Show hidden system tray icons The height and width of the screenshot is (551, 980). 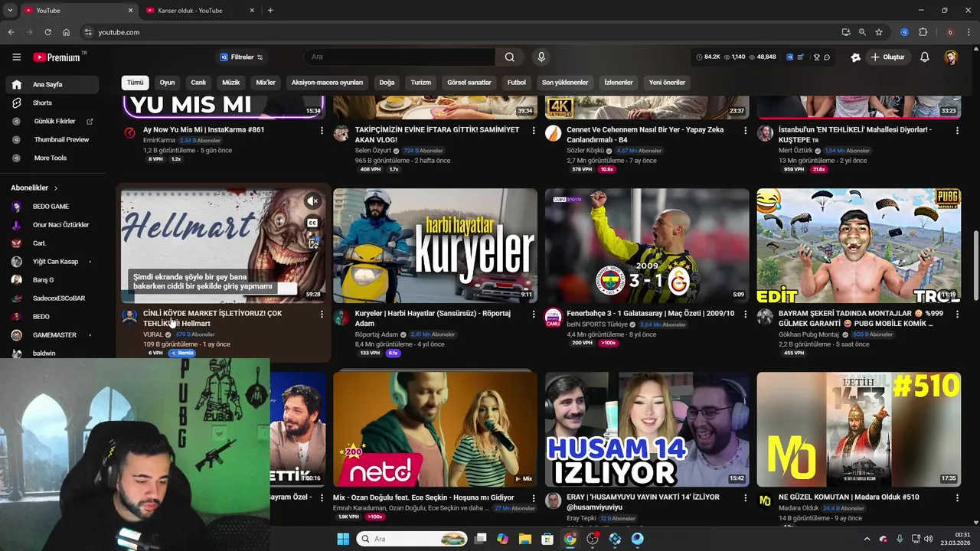(x=867, y=539)
